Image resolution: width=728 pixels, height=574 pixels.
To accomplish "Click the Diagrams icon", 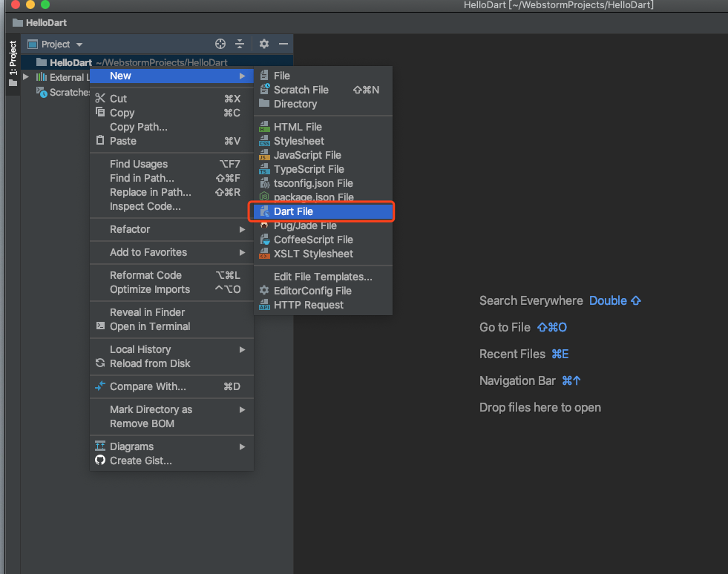I will (100, 446).
